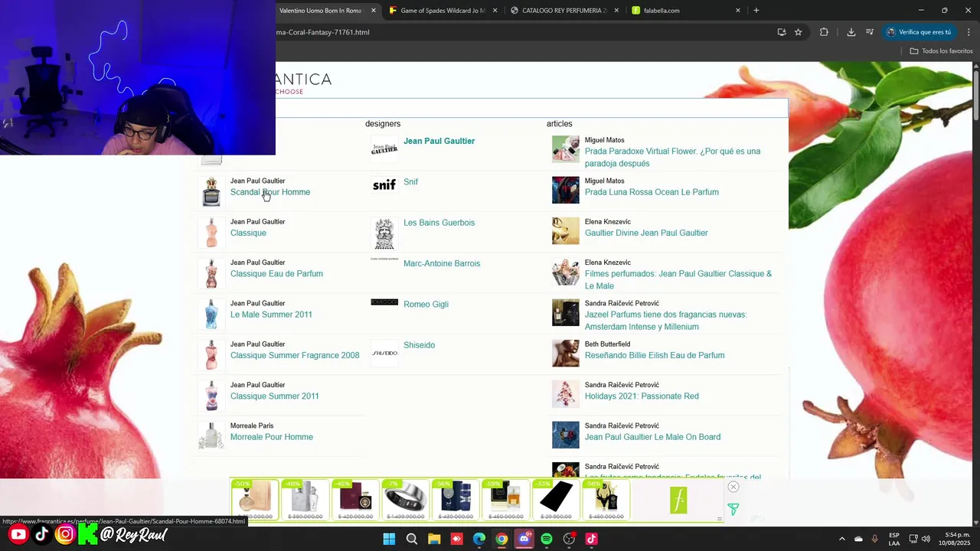Viewport: 980px width, 551px height.
Task: Close the falabella.com tab
Action: 738,11
